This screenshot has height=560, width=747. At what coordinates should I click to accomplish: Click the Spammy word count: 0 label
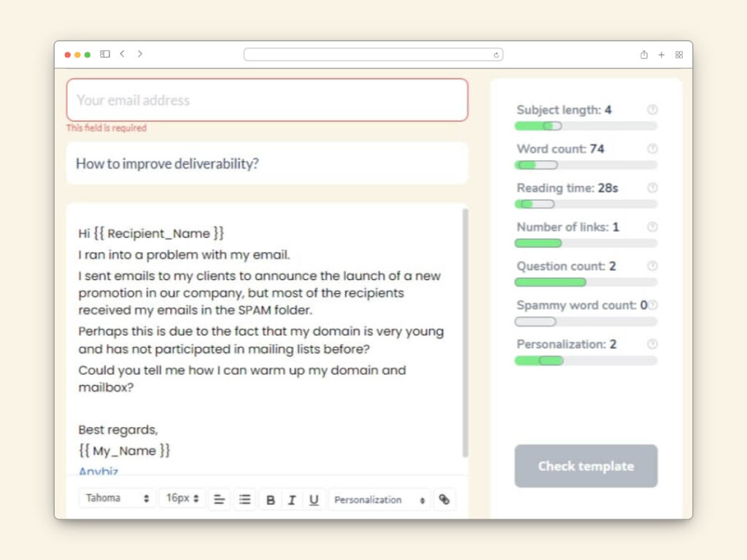581,306
